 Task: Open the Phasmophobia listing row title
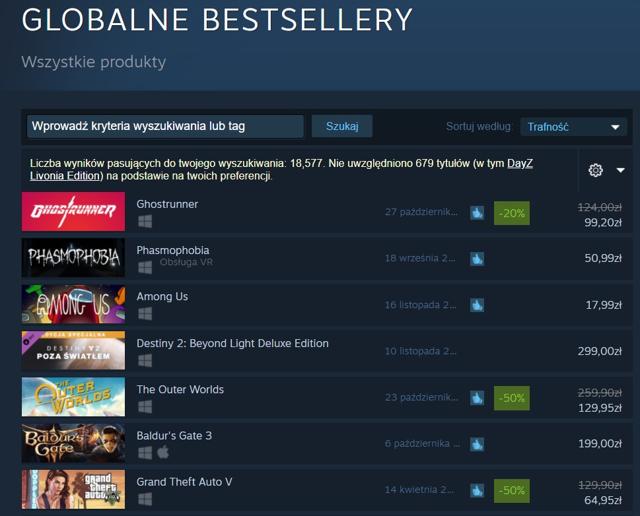173,250
